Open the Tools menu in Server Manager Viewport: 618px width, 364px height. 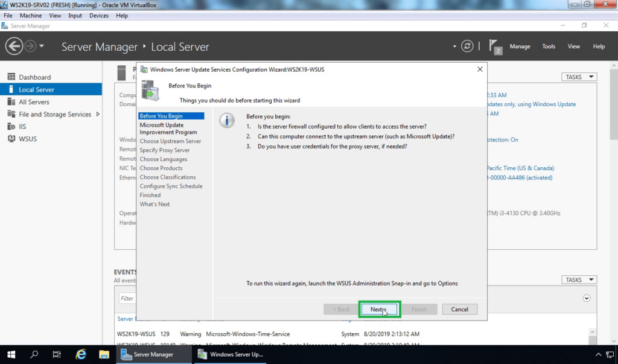click(548, 46)
